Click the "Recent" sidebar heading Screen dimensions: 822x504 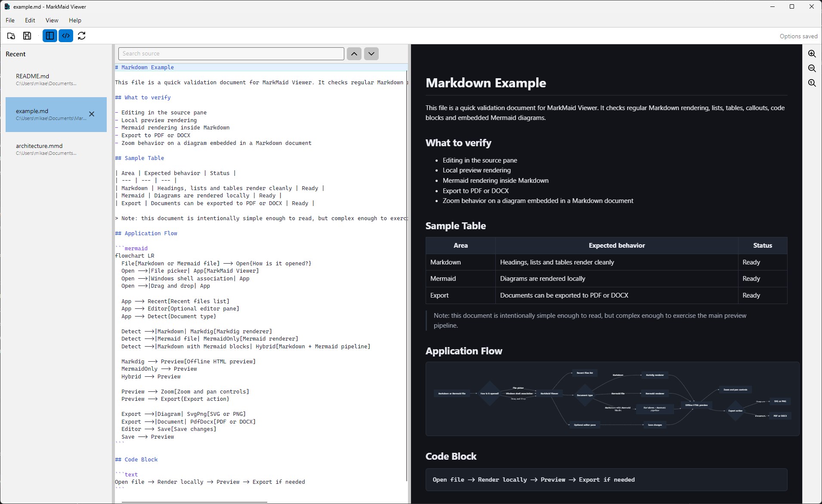pos(15,54)
